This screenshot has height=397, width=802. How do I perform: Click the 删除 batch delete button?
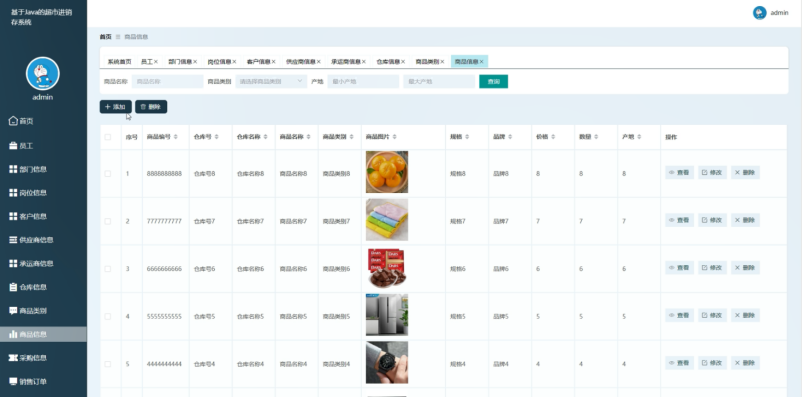[151, 107]
